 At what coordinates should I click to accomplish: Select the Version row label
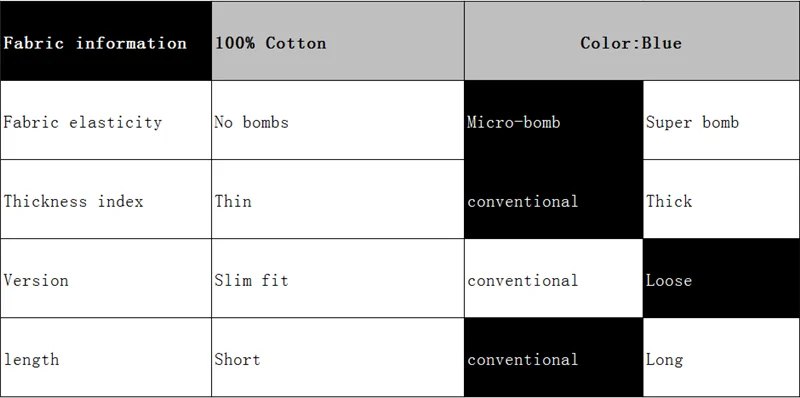pyautogui.click(x=106, y=278)
